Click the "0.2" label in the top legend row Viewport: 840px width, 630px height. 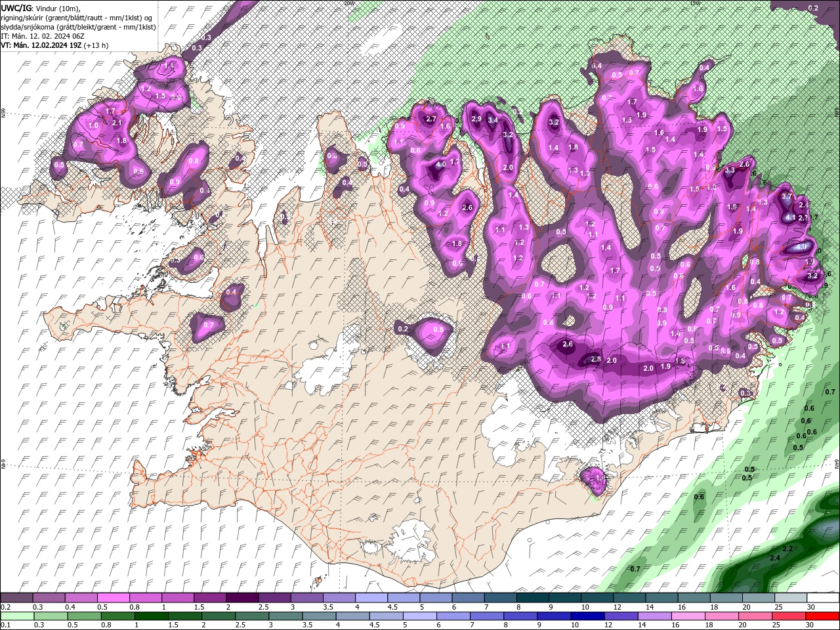pyautogui.click(x=5, y=607)
